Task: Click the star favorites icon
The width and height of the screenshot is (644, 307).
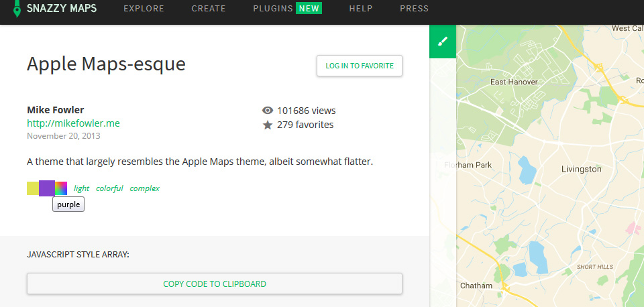Action: pos(268,125)
